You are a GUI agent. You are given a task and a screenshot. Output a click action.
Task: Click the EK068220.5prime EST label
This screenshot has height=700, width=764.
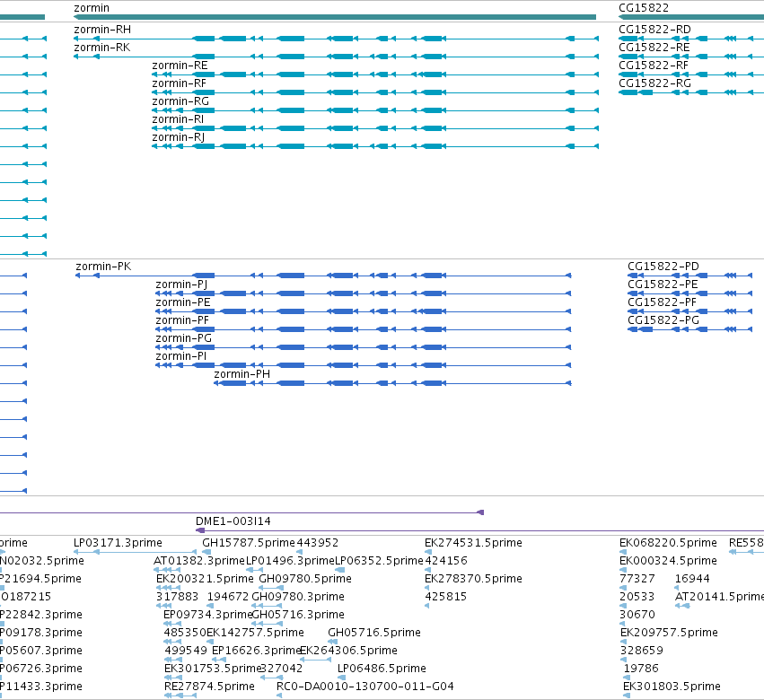pos(668,543)
